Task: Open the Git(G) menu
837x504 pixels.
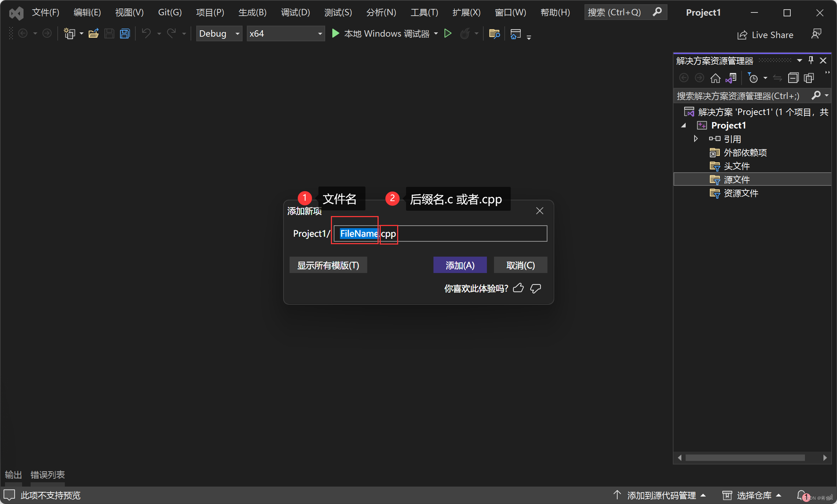Action: coord(170,12)
